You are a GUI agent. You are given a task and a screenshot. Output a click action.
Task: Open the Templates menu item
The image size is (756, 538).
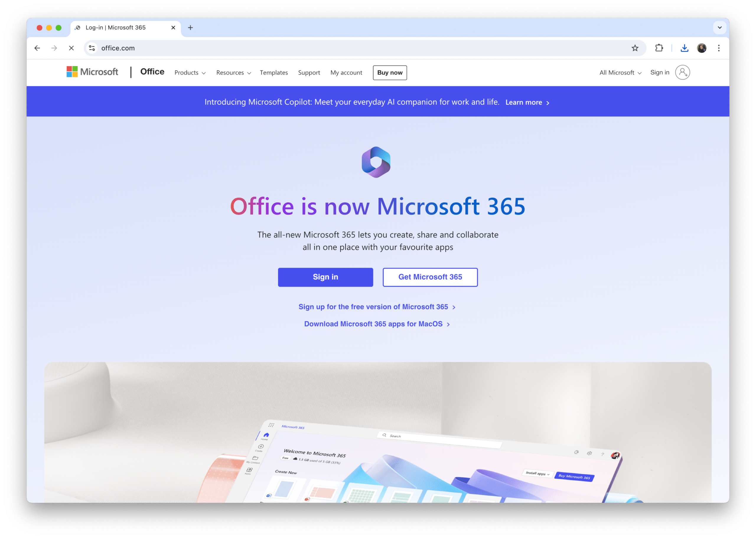274,73
